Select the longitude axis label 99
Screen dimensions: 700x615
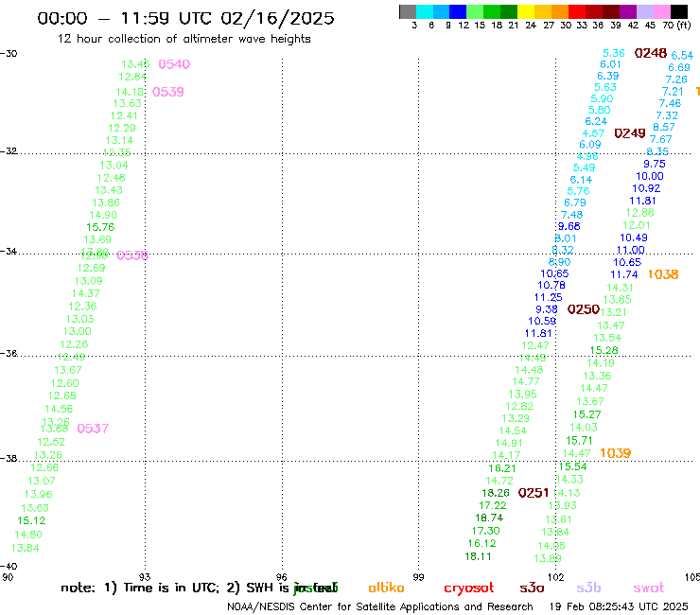(x=418, y=577)
